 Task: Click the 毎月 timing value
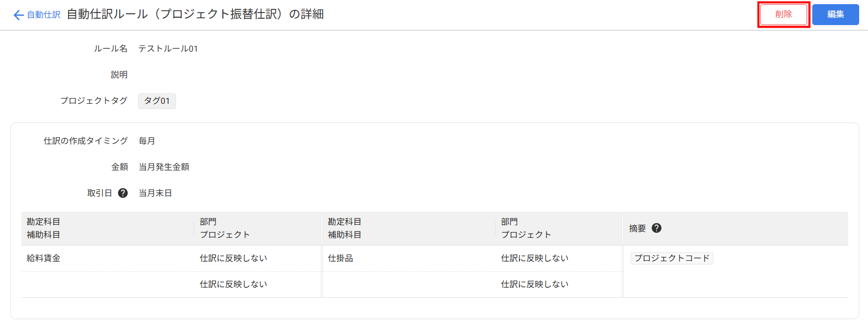[147, 141]
